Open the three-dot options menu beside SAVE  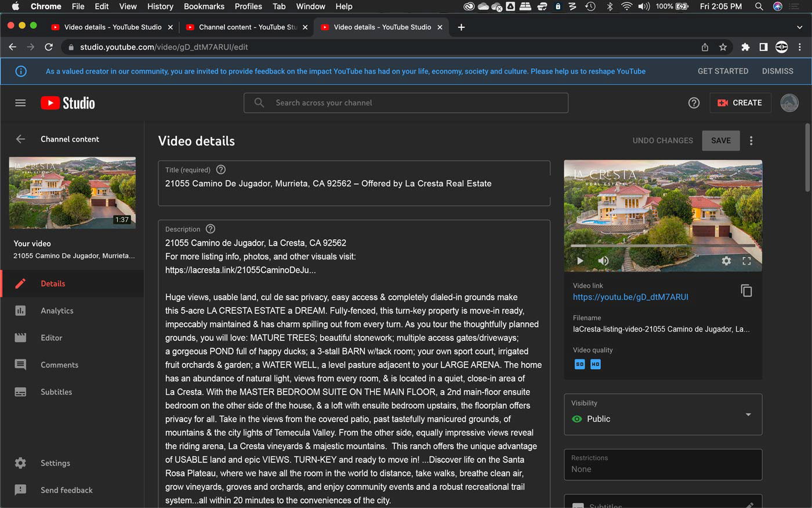coord(751,140)
